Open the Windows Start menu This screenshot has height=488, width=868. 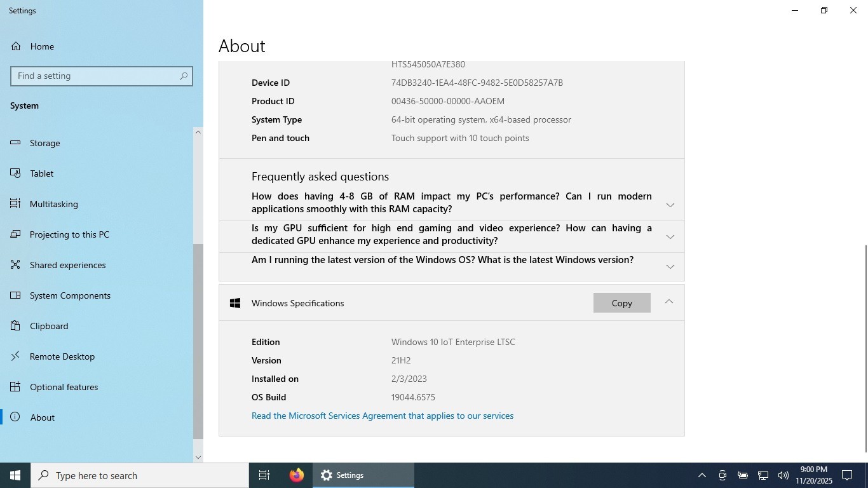tap(15, 475)
